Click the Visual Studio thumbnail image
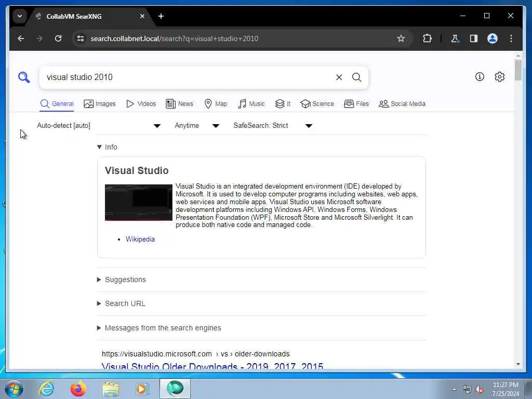The image size is (532, 399). coord(138,203)
